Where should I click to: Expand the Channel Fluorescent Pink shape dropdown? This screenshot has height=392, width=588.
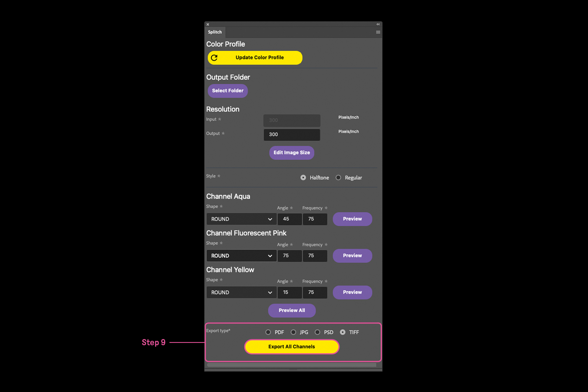coord(241,256)
